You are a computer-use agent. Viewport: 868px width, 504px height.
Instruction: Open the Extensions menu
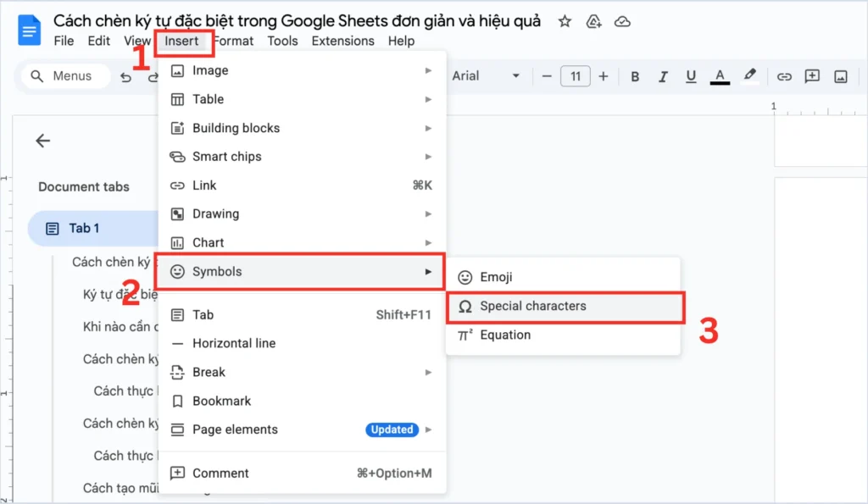click(x=342, y=41)
